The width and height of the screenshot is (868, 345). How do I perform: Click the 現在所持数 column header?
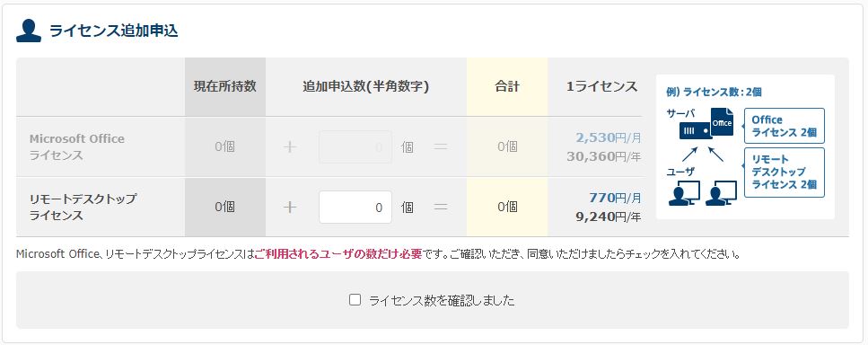click(x=225, y=86)
